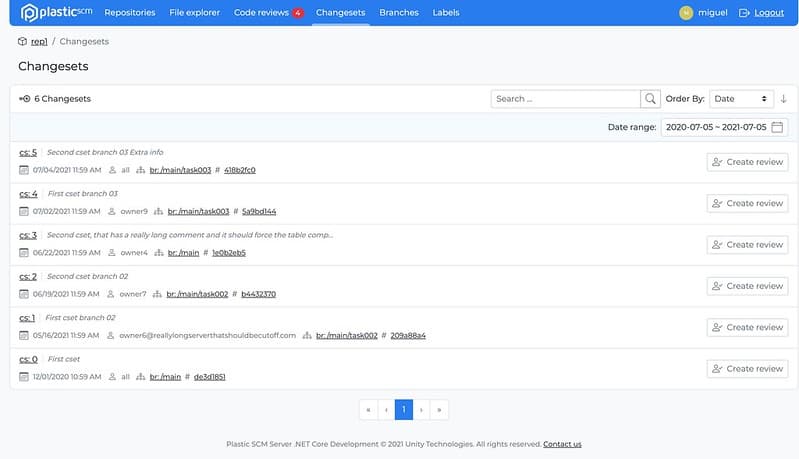This screenshot has height=459, width=799.
Task: Toggle sort direction arrow
Action: coord(784,99)
